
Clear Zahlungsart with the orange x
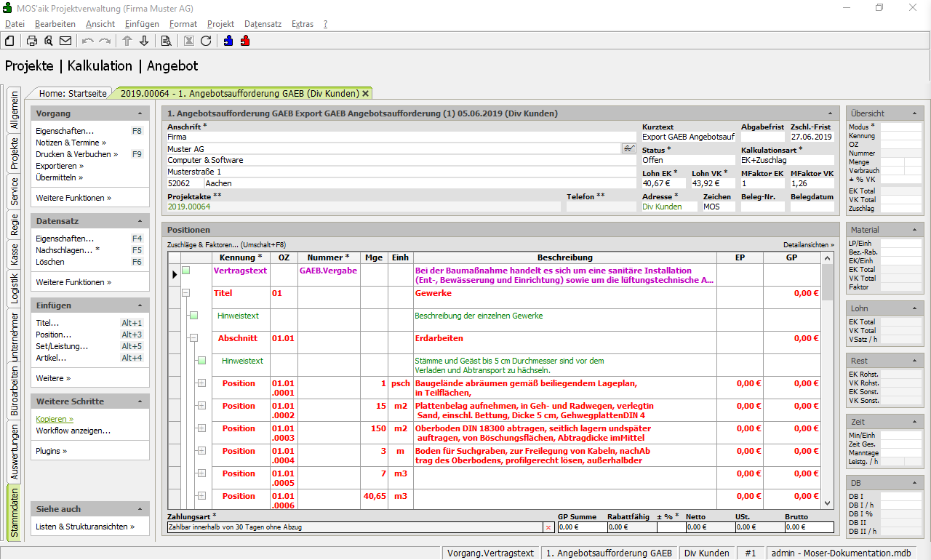pos(548,527)
